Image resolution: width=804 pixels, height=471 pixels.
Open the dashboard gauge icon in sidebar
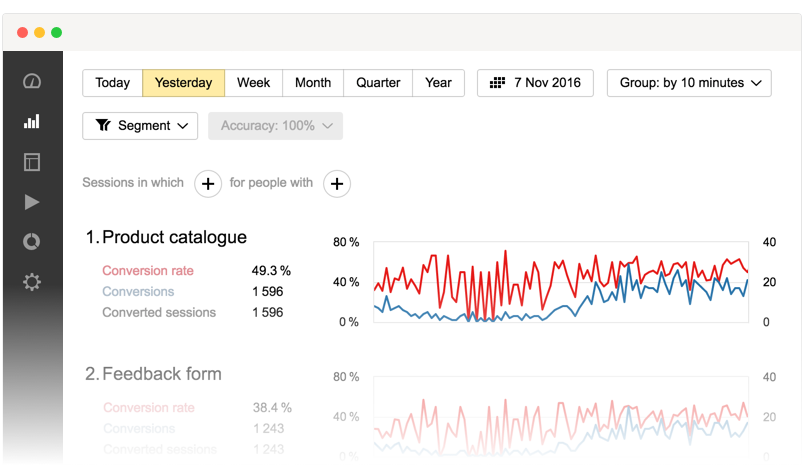click(x=32, y=82)
